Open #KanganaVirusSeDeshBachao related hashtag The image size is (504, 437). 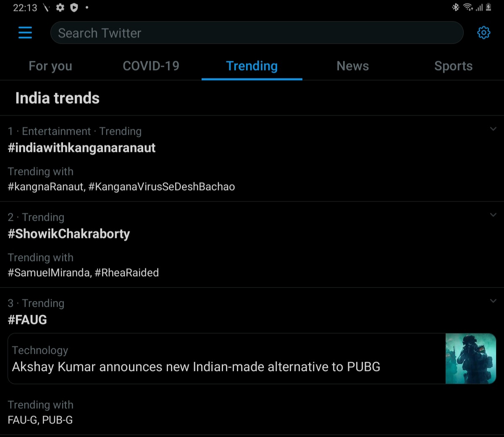pos(162,187)
